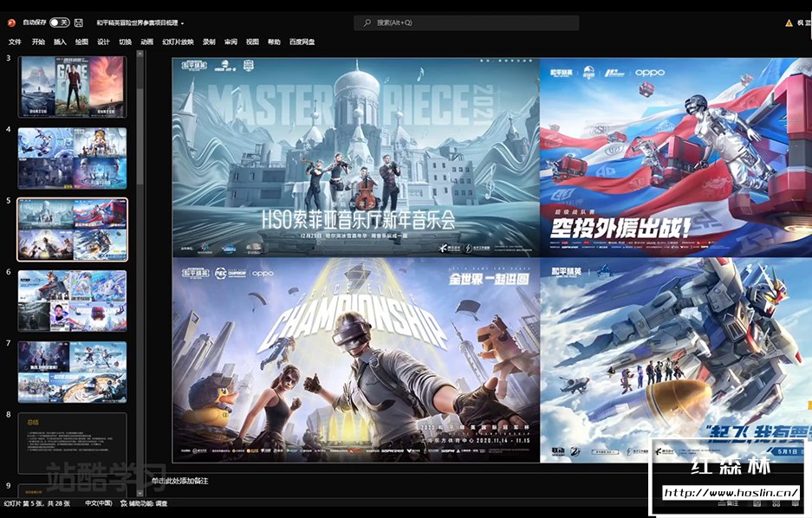
Task: Open the file name dropdown arrow
Action: pos(182,23)
